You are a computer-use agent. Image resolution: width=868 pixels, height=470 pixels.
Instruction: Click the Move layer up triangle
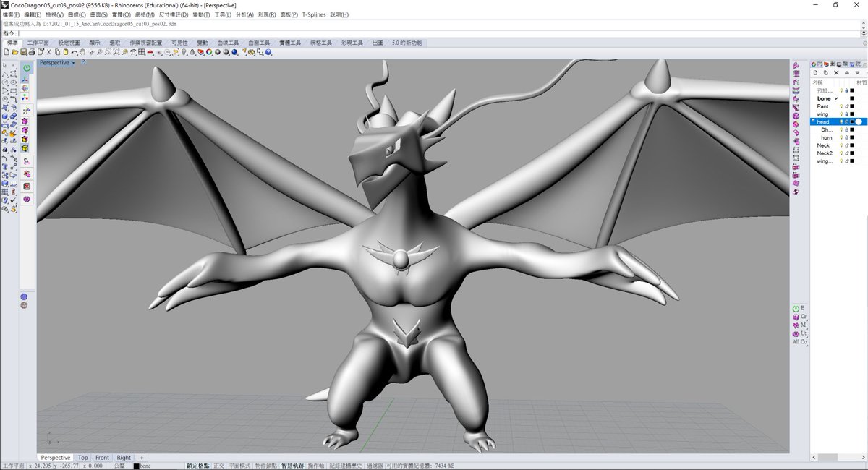(847, 72)
